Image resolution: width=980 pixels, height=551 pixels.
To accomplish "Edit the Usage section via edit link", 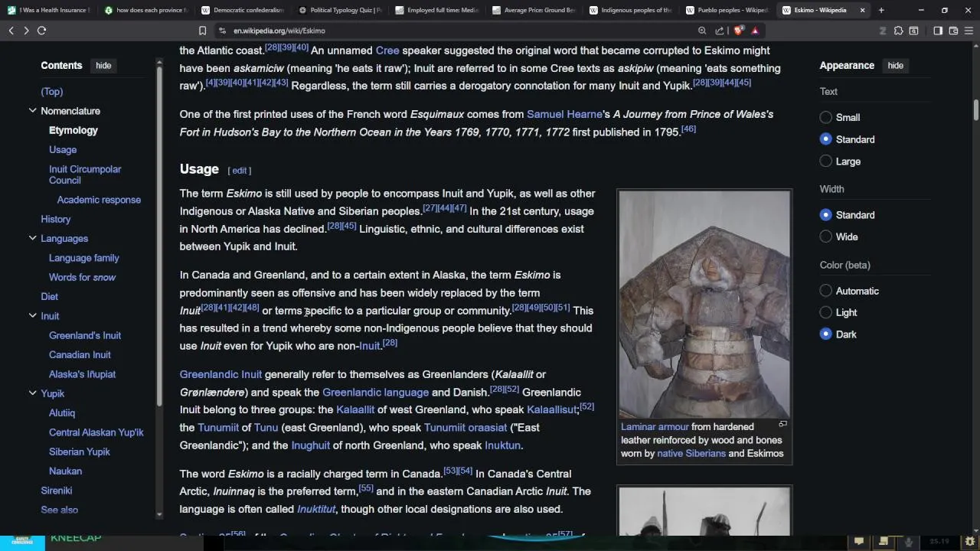I will [x=240, y=171].
